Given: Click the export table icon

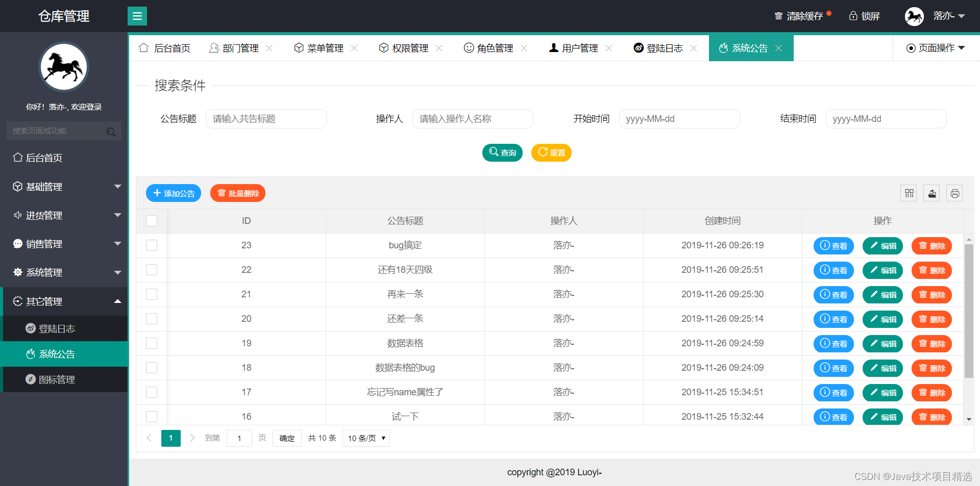Looking at the screenshot, I should coord(932,193).
